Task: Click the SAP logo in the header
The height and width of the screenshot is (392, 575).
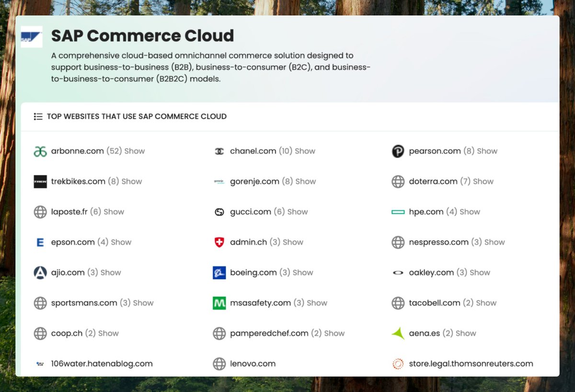Action: pyautogui.click(x=32, y=37)
